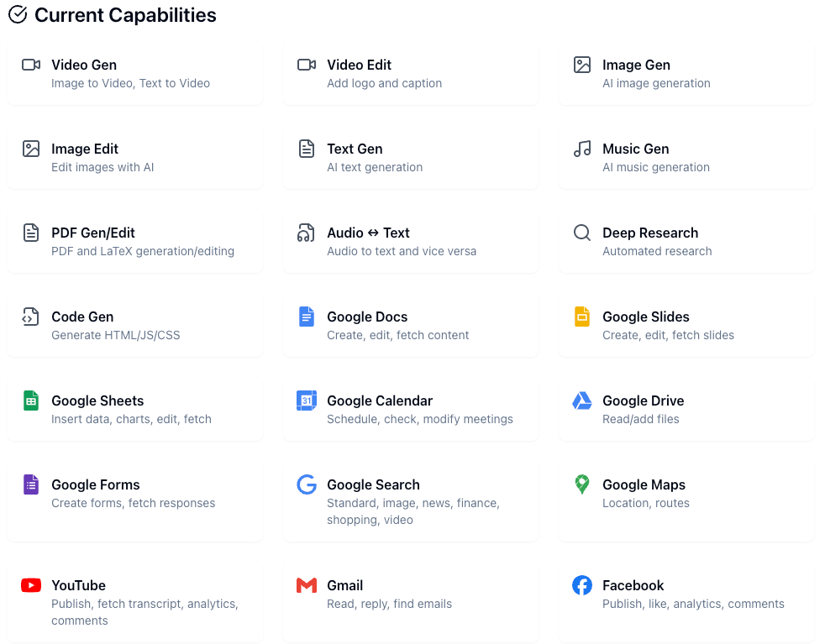The height and width of the screenshot is (644, 825).
Task: Open the PDF Gen/Edit card title
Action: [x=93, y=233]
